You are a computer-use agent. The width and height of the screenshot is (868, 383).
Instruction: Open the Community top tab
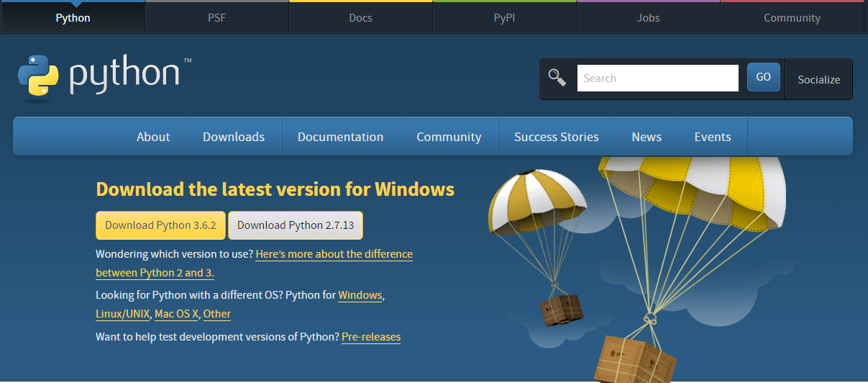pos(792,18)
